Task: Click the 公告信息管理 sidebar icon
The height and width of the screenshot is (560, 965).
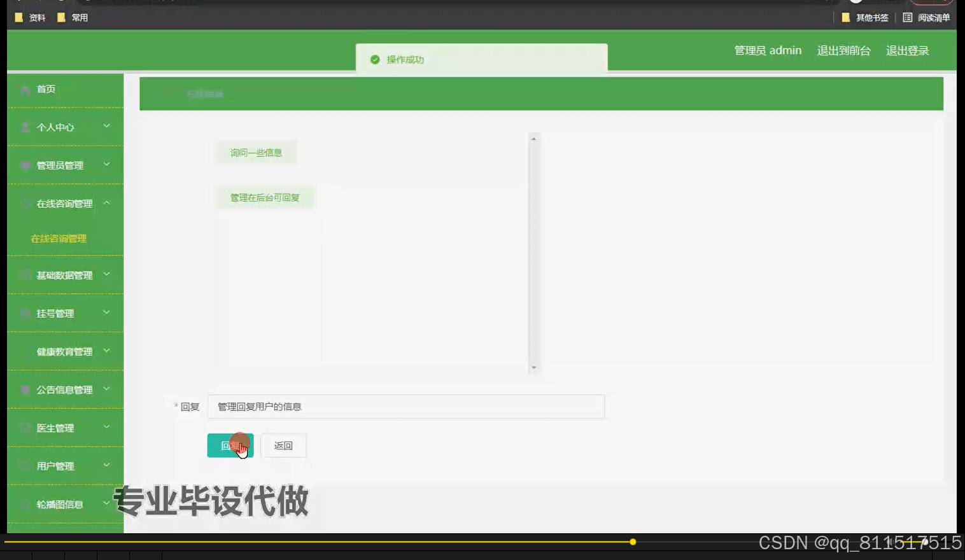Action: click(25, 389)
